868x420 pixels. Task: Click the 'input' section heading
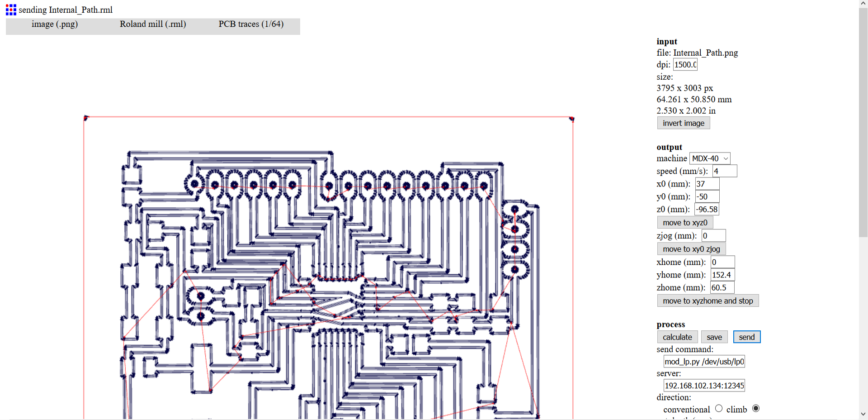(x=667, y=41)
